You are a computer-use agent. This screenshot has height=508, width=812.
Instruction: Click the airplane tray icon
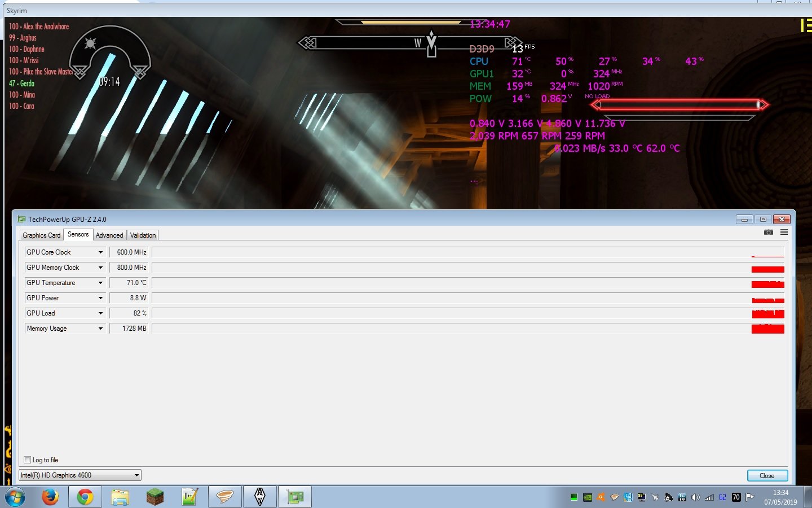[x=655, y=497]
